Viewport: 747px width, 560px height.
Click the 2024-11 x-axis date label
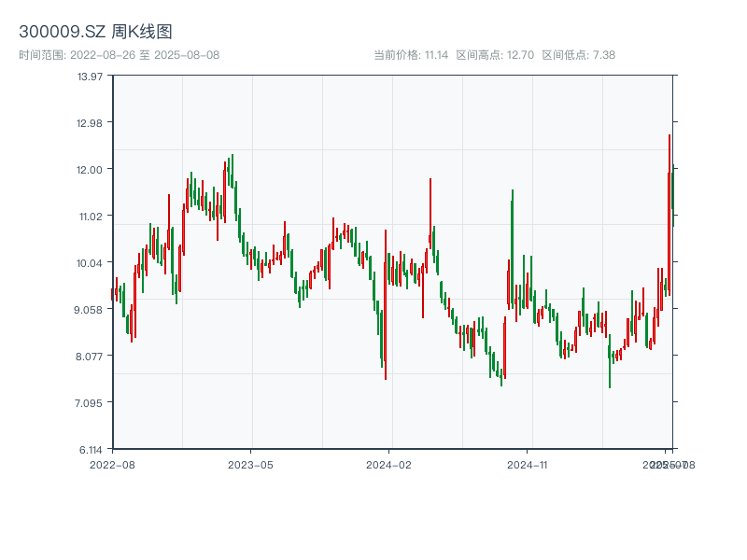point(527,464)
